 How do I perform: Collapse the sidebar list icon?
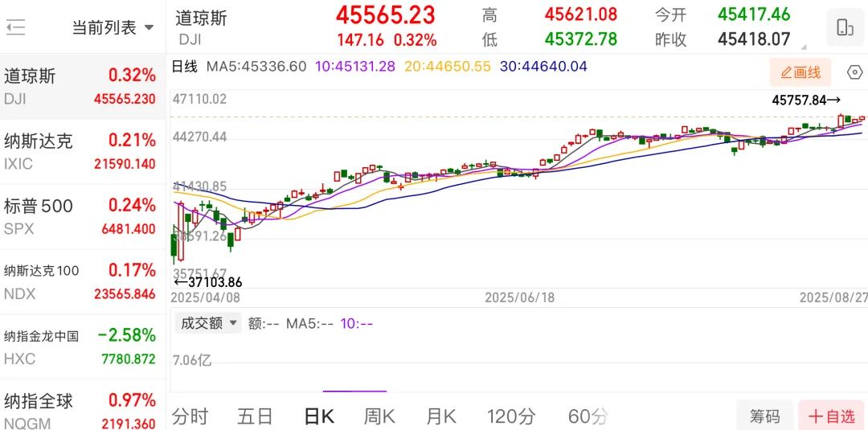tap(15, 27)
